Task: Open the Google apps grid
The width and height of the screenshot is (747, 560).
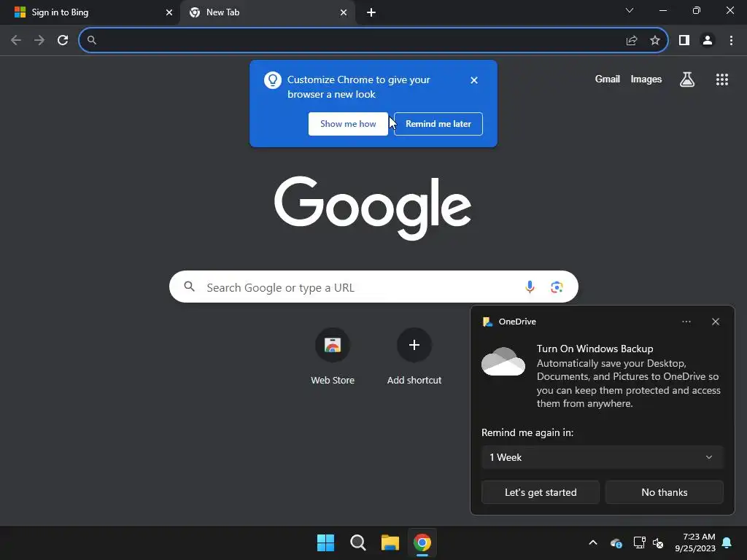Action: pyautogui.click(x=722, y=79)
